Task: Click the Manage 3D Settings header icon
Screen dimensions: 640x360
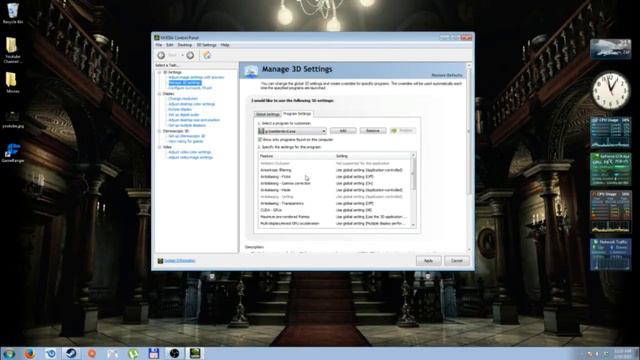Action: click(251, 71)
